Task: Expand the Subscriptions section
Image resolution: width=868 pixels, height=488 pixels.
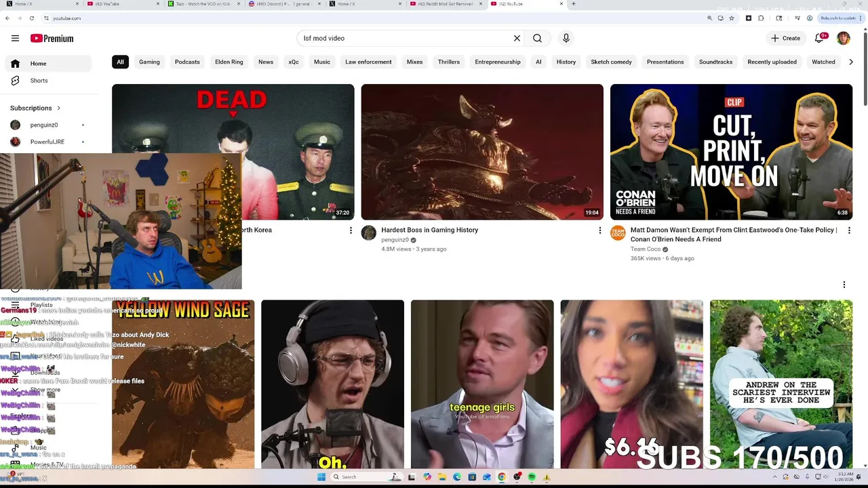Action: [35, 108]
